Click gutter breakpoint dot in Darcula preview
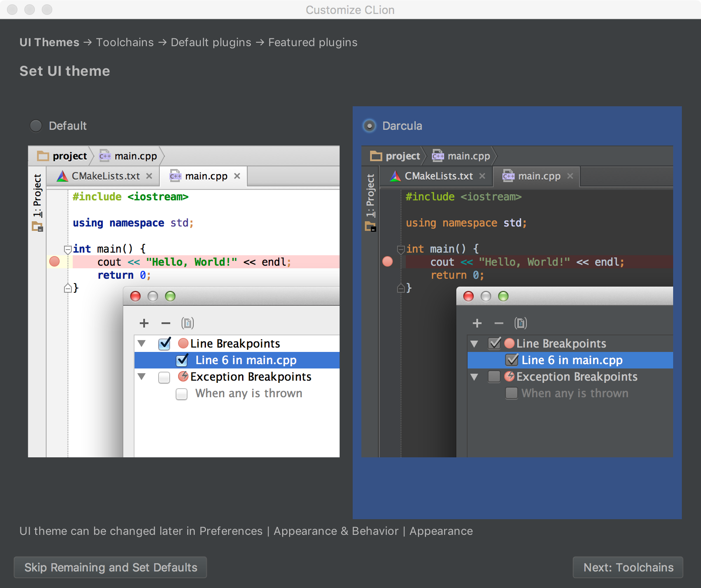 pyautogui.click(x=388, y=261)
